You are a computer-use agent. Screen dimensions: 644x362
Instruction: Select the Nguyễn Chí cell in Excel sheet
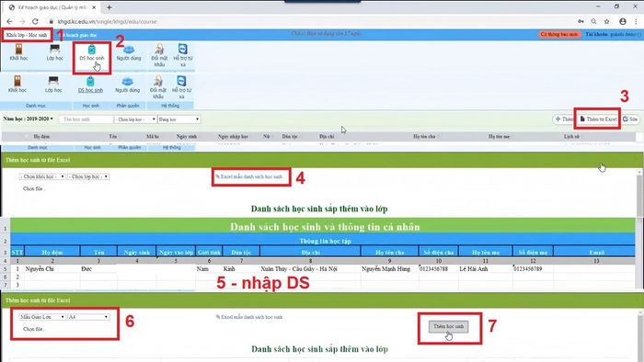[52, 269]
